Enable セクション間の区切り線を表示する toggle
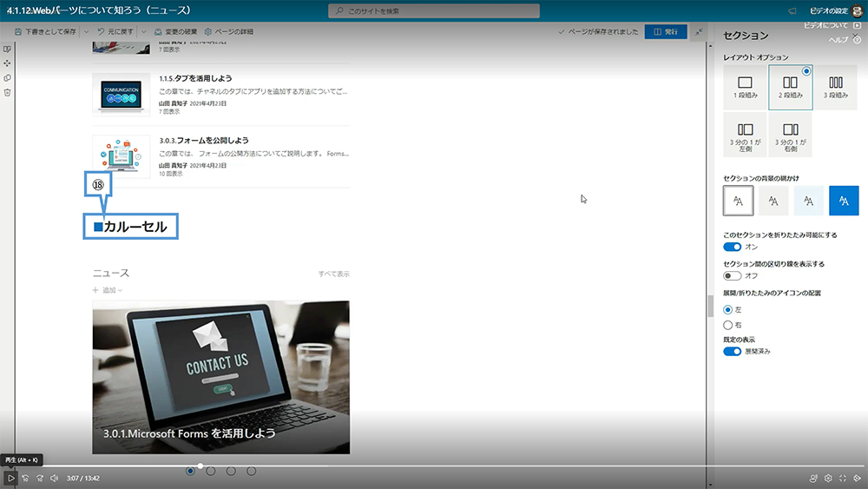The image size is (868, 489). 733,275
